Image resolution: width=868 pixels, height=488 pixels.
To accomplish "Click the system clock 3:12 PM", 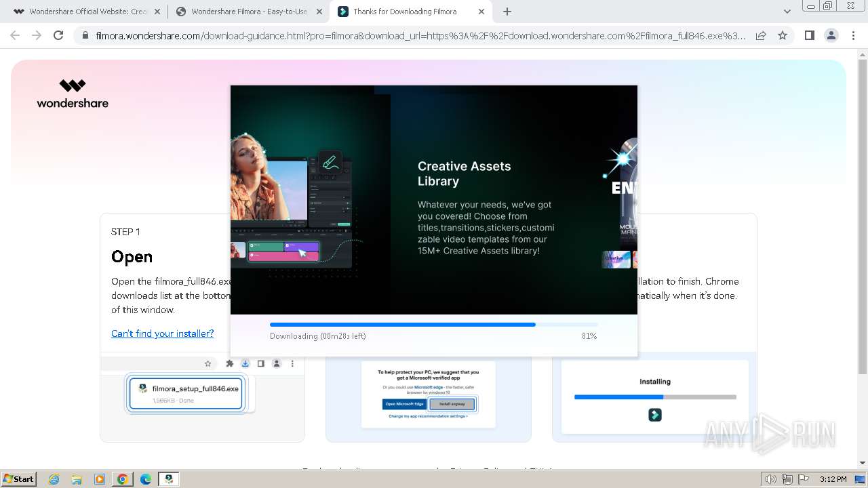I will [833, 479].
